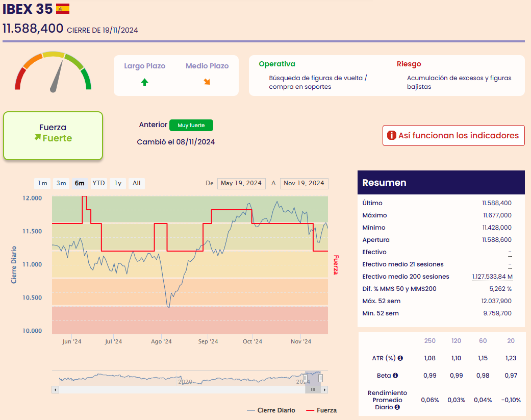531x420 pixels.
Task: Click the navigator scrollbar right arrow
Action: [x=324, y=389]
